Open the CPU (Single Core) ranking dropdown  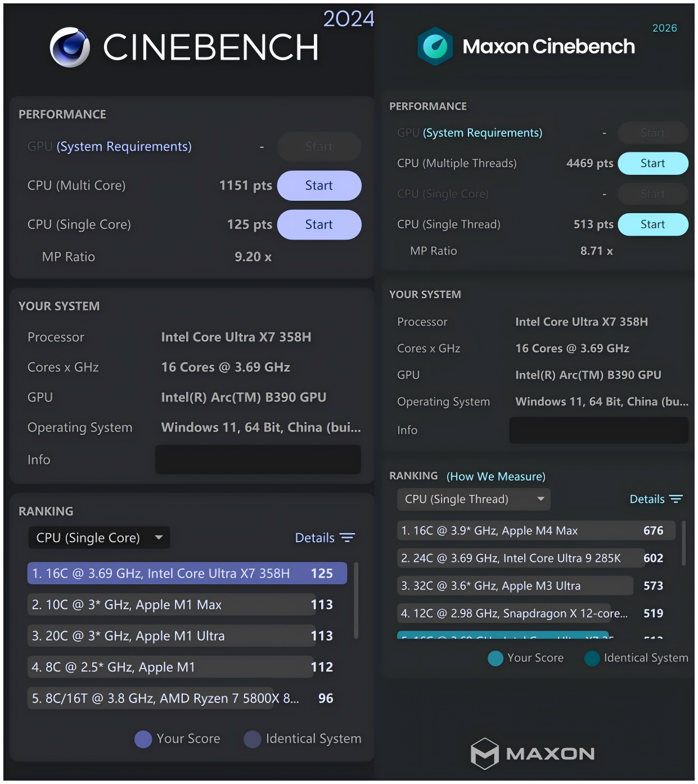[99, 538]
